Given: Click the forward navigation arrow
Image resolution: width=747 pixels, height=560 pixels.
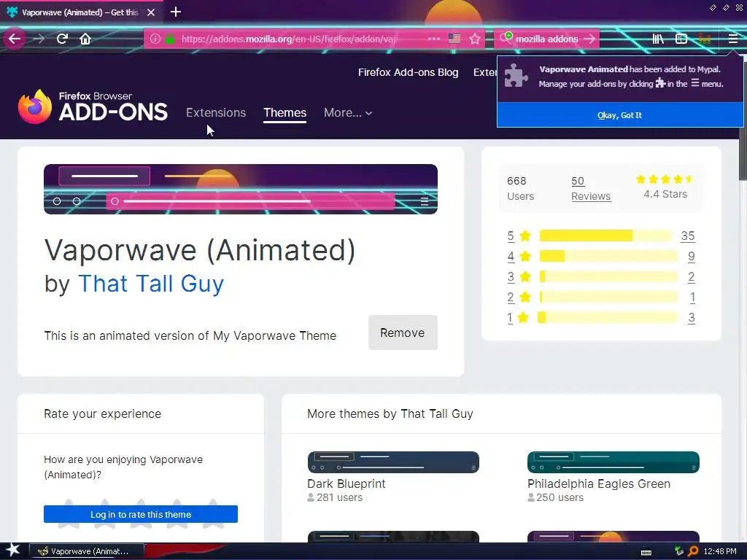Looking at the screenshot, I should point(39,39).
